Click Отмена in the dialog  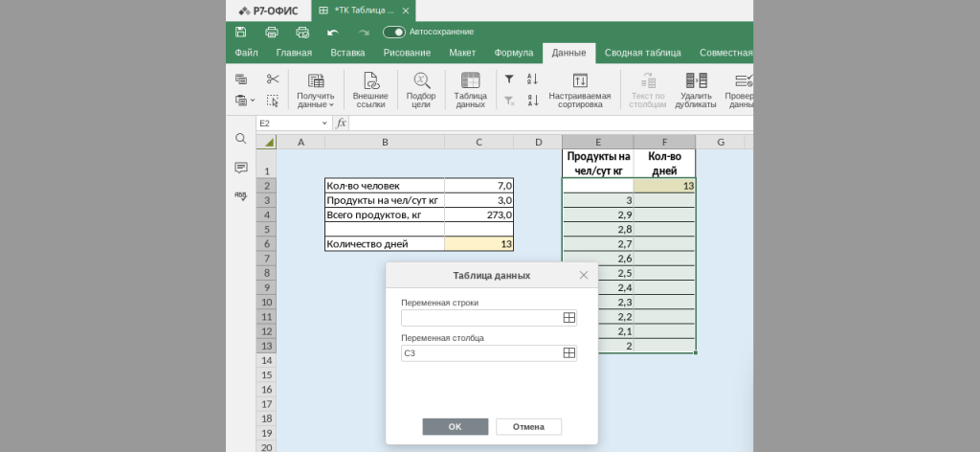[x=528, y=426]
